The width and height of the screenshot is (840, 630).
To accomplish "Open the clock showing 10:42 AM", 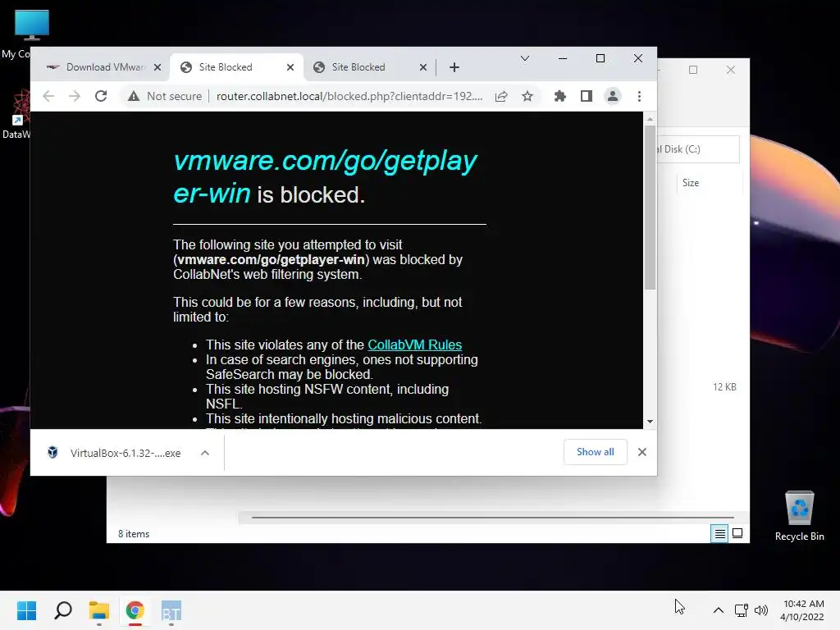I will [x=802, y=610].
